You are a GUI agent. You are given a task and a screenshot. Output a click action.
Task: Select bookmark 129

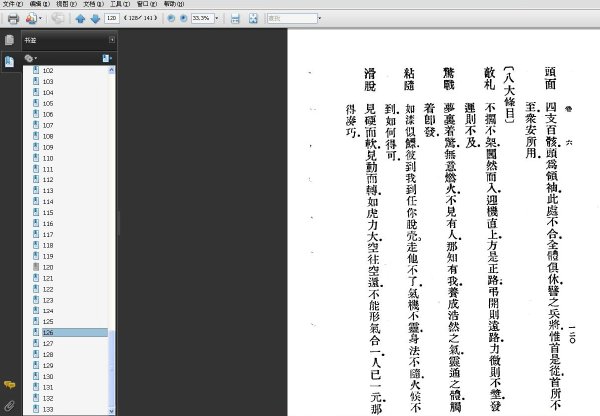[x=48, y=365]
